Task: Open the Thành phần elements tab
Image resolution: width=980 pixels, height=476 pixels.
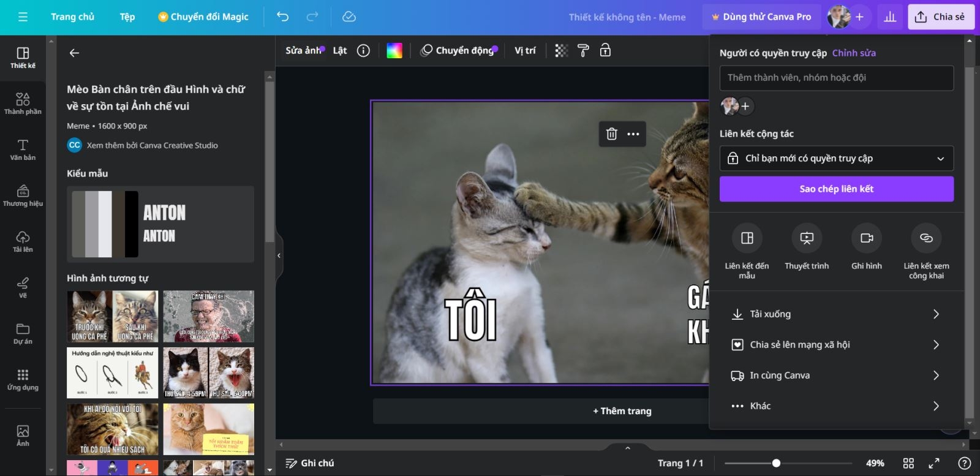Action: [x=23, y=104]
